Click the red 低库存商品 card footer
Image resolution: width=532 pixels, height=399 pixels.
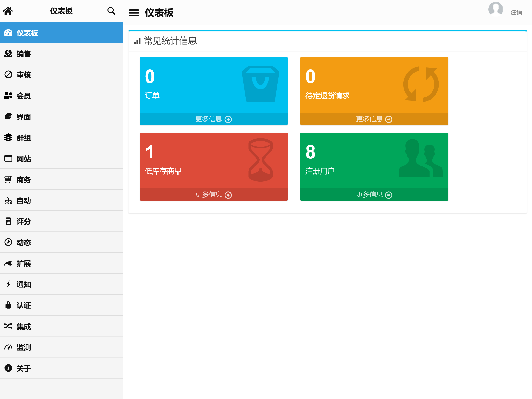(x=214, y=195)
